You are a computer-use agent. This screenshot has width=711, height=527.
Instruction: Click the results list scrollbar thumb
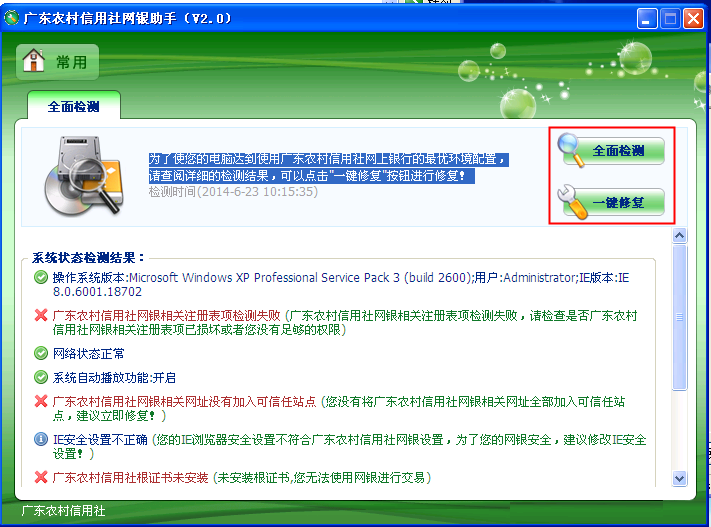click(x=679, y=317)
